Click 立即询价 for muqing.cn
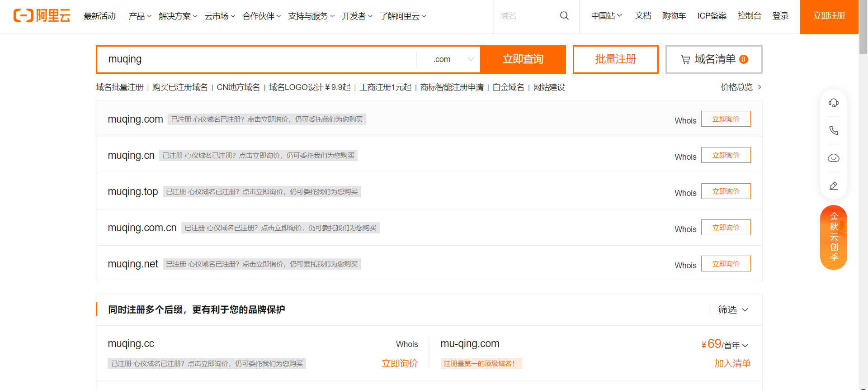The width and height of the screenshot is (868, 390). (726, 155)
